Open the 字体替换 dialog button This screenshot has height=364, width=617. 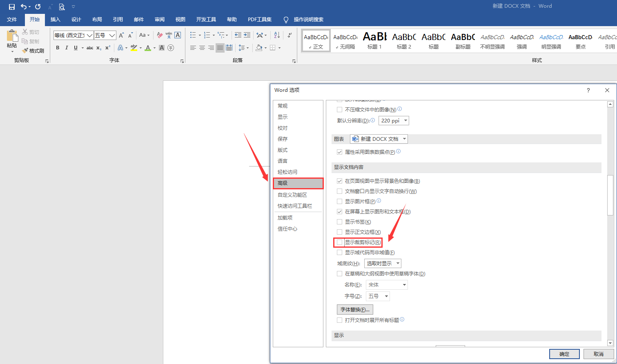355,310
